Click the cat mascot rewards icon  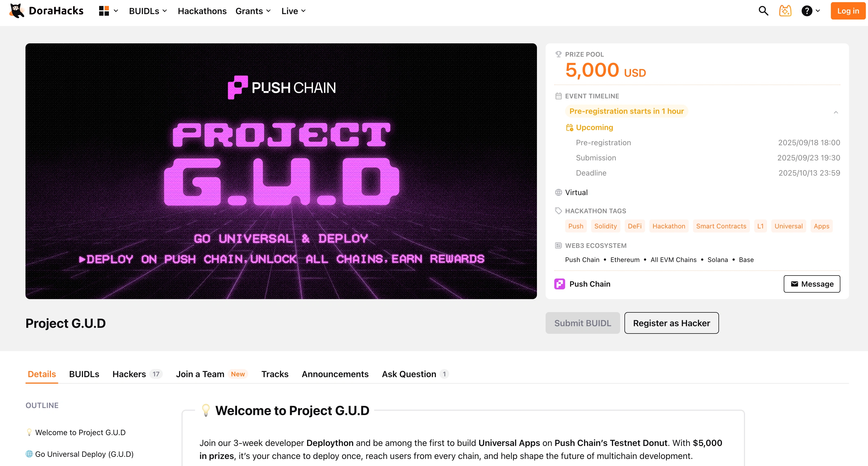click(785, 11)
